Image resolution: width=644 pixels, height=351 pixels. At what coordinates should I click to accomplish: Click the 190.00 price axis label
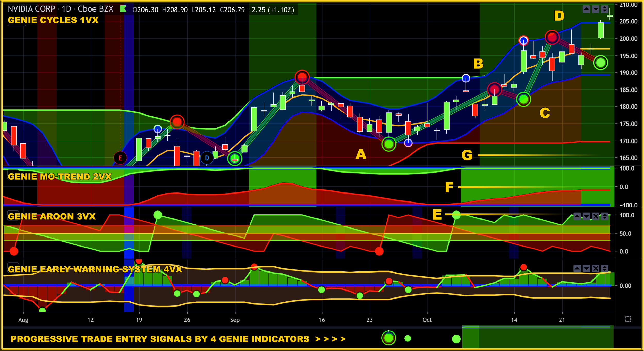[x=629, y=73]
